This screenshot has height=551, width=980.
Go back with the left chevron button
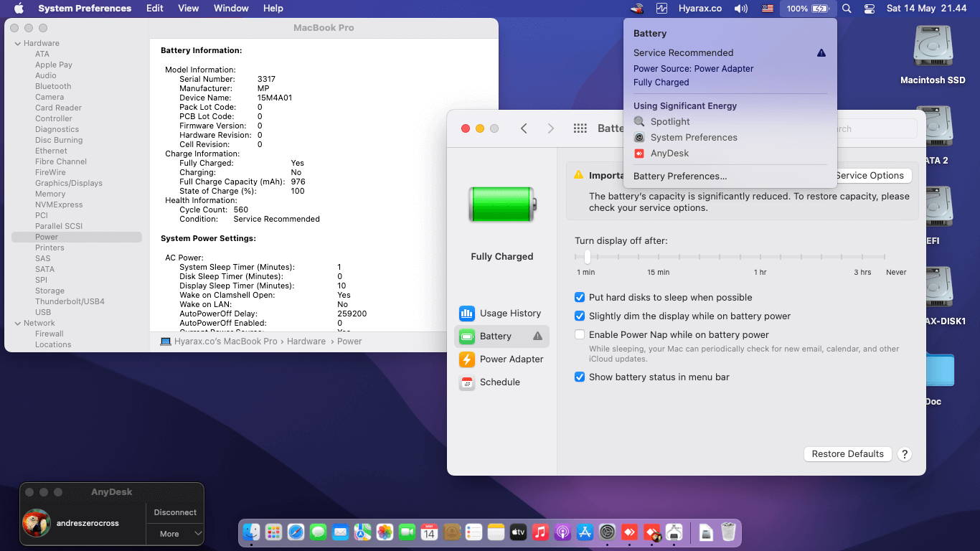click(x=524, y=128)
